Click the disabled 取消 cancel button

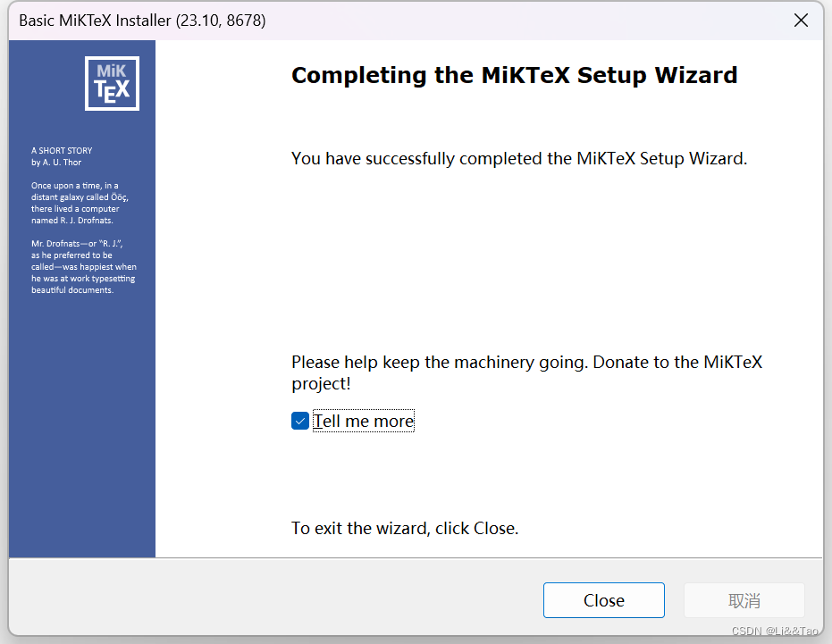[x=744, y=600]
